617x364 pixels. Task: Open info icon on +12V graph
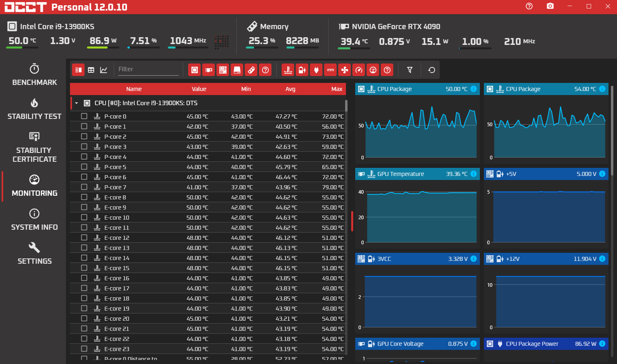(x=602, y=259)
